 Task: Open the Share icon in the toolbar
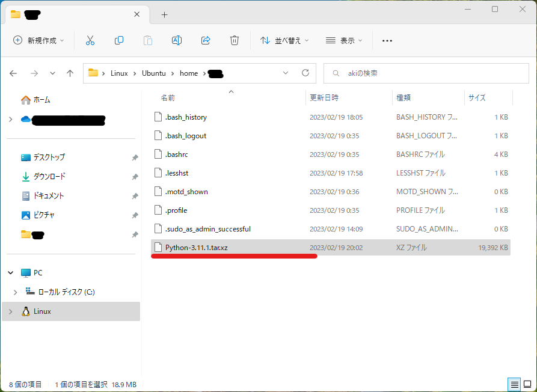click(x=205, y=40)
